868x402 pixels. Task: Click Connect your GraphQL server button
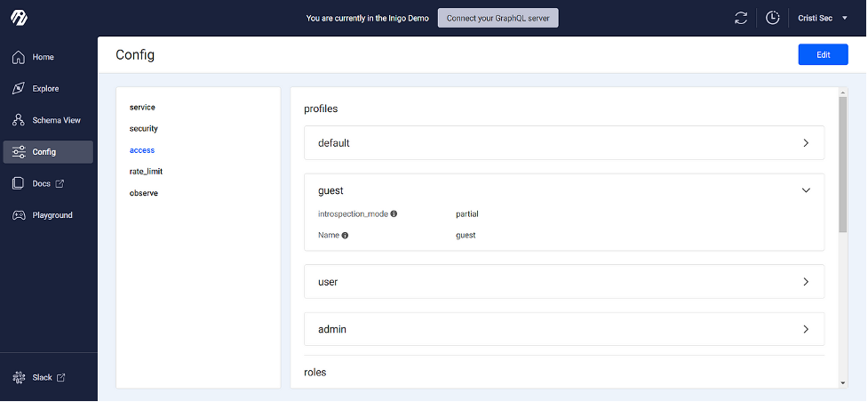(x=498, y=18)
